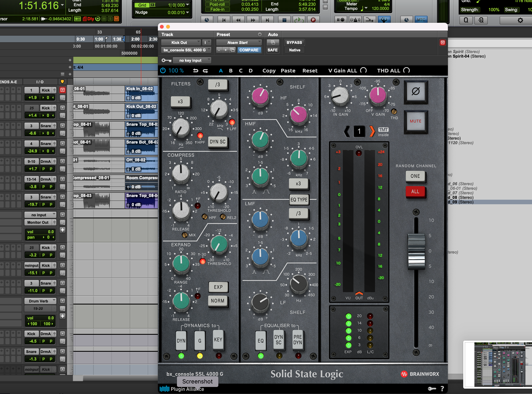This screenshot has height=394, width=532.
Task: Click Paste in the plugin toolbar
Action: 288,71
